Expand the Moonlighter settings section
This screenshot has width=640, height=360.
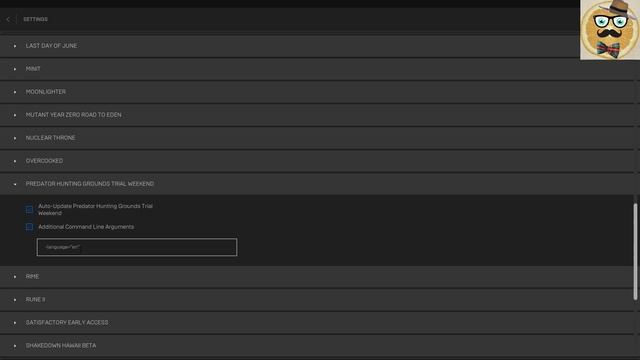(x=317, y=92)
